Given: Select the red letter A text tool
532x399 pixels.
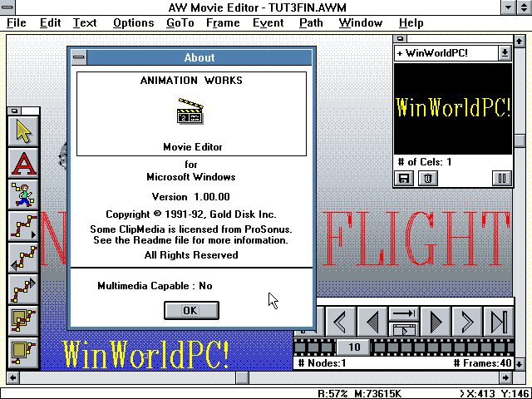Looking at the screenshot, I should pyautogui.click(x=23, y=163).
